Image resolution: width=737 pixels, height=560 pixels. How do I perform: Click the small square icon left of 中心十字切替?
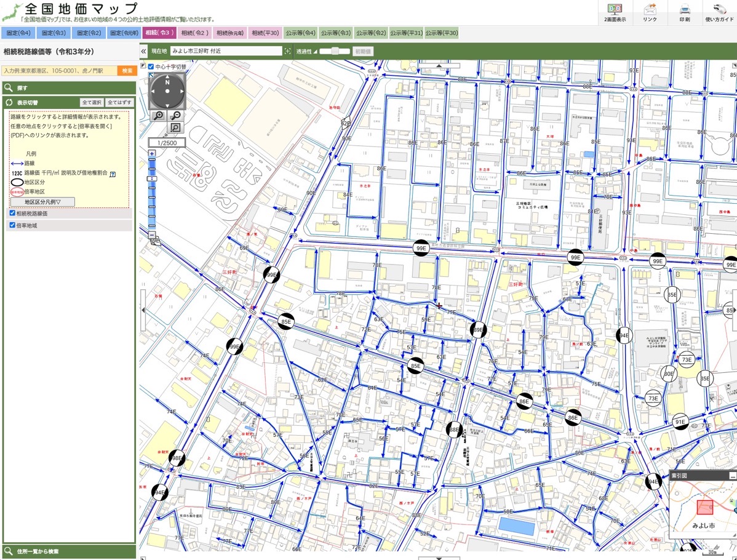click(x=143, y=66)
